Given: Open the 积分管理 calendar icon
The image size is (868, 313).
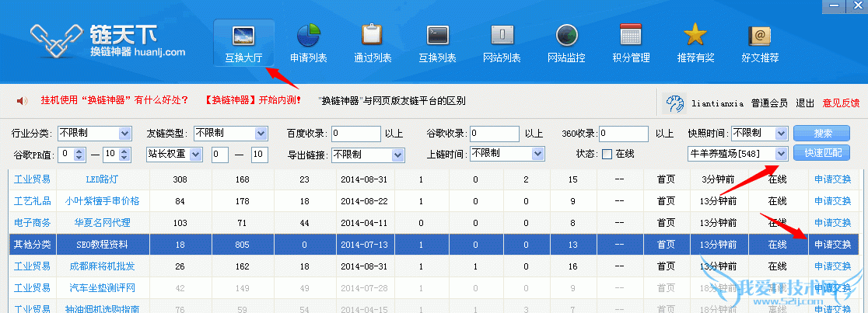Looking at the screenshot, I should [631, 36].
